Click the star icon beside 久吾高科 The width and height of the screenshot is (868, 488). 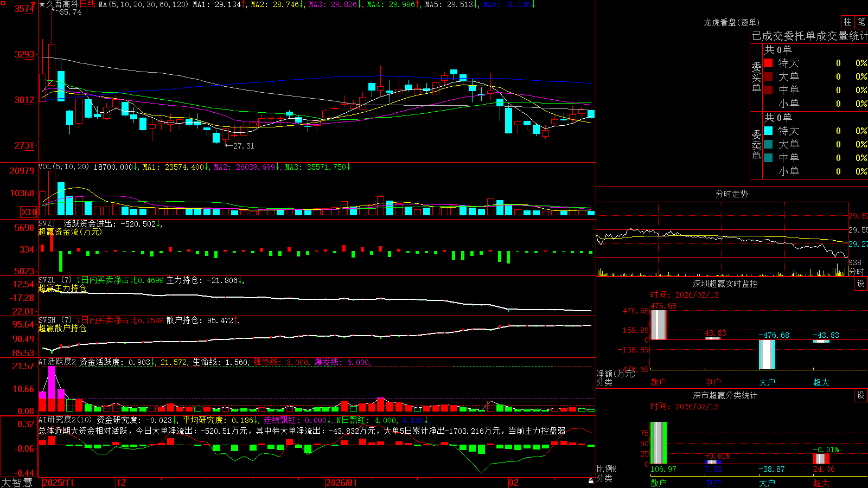pyautogui.click(x=42, y=4)
